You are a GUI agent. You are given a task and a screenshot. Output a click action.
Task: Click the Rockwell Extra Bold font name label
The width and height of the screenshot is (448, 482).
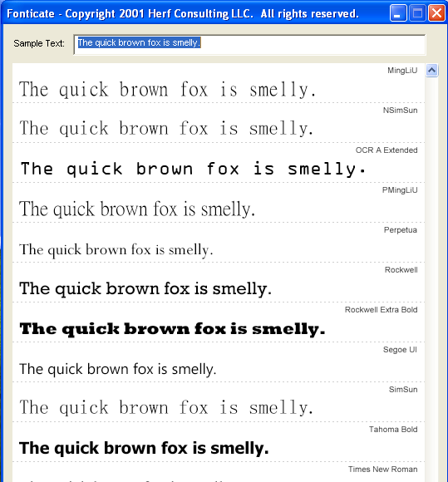(x=381, y=309)
